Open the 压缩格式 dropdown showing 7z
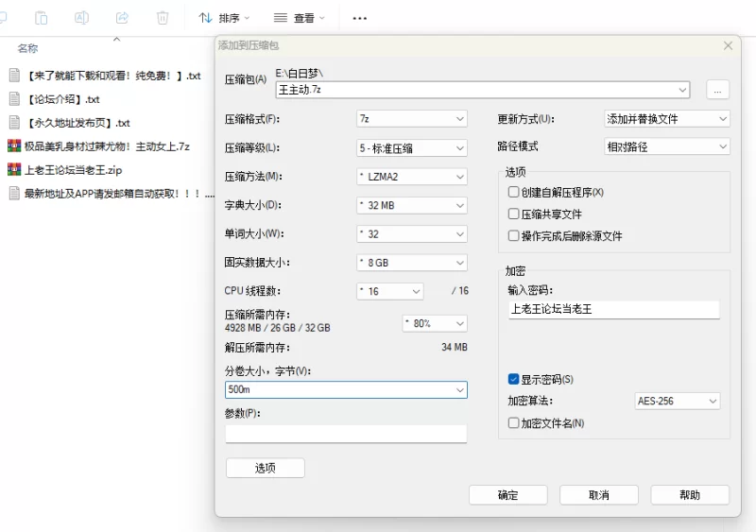Image resolution: width=756 pixels, height=532 pixels. pos(412,119)
